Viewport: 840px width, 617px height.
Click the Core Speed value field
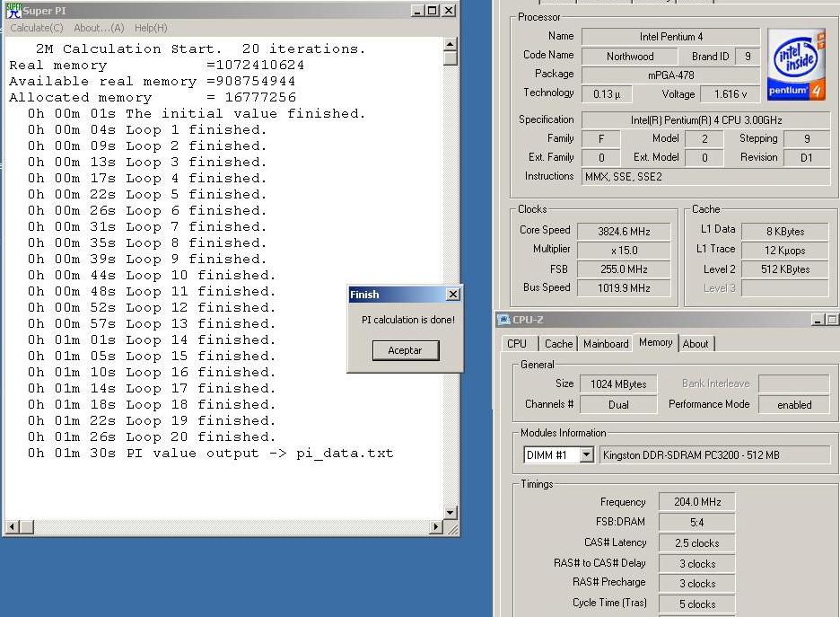click(x=626, y=231)
